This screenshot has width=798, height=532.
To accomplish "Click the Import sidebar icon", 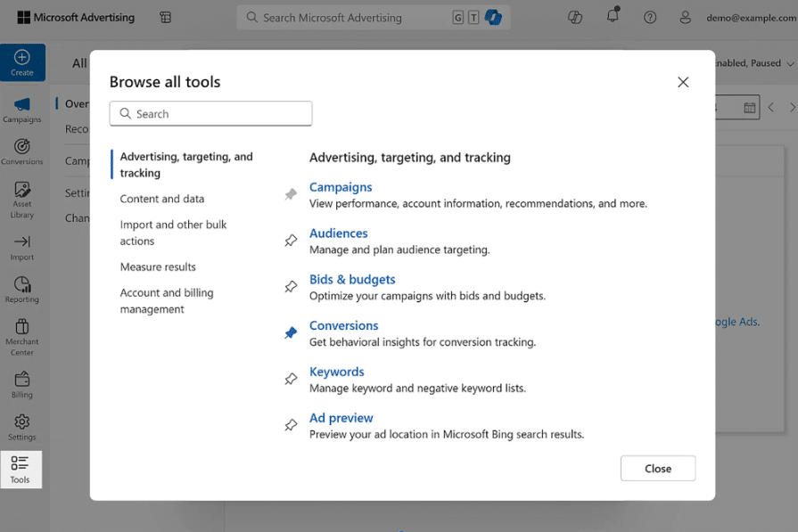I will [22, 245].
